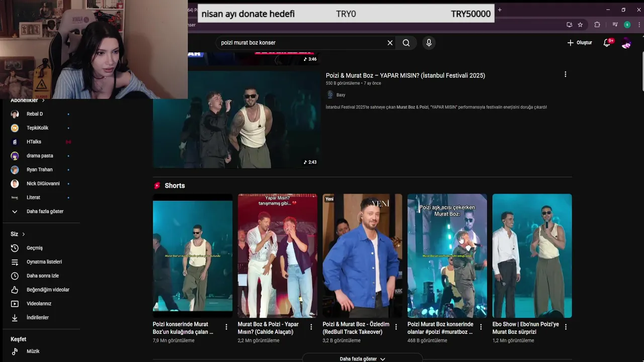Start voice search with the microphone icon
Screen dimensions: 644x362
click(429, 43)
